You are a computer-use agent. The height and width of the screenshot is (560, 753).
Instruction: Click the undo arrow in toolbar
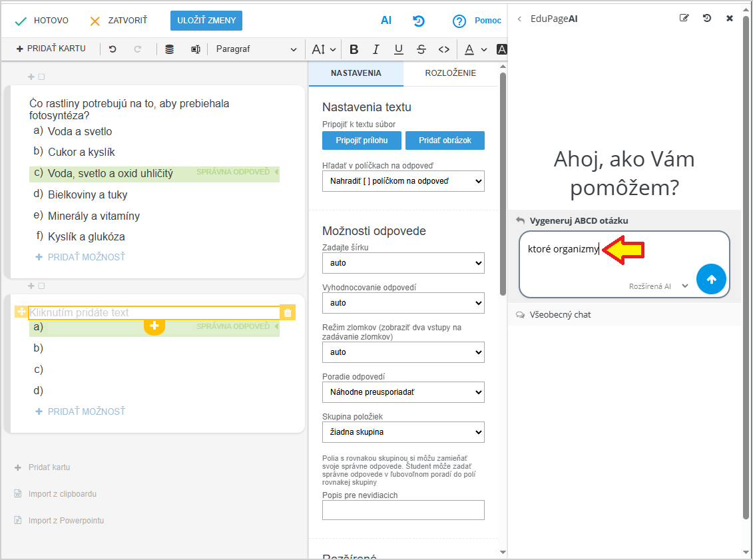pyautogui.click(x=113, y=49)
